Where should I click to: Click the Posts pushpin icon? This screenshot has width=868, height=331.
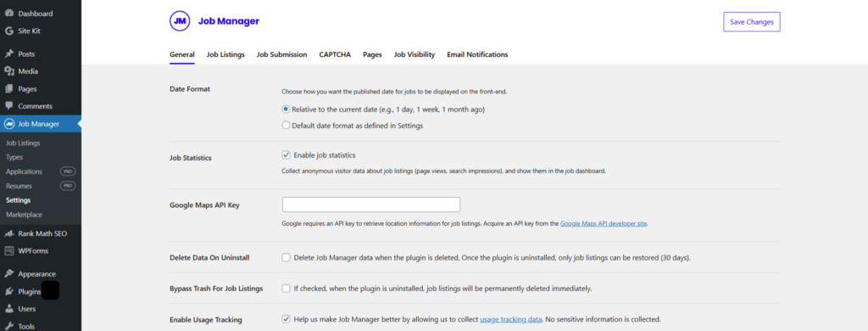click(x=8, y=53)
